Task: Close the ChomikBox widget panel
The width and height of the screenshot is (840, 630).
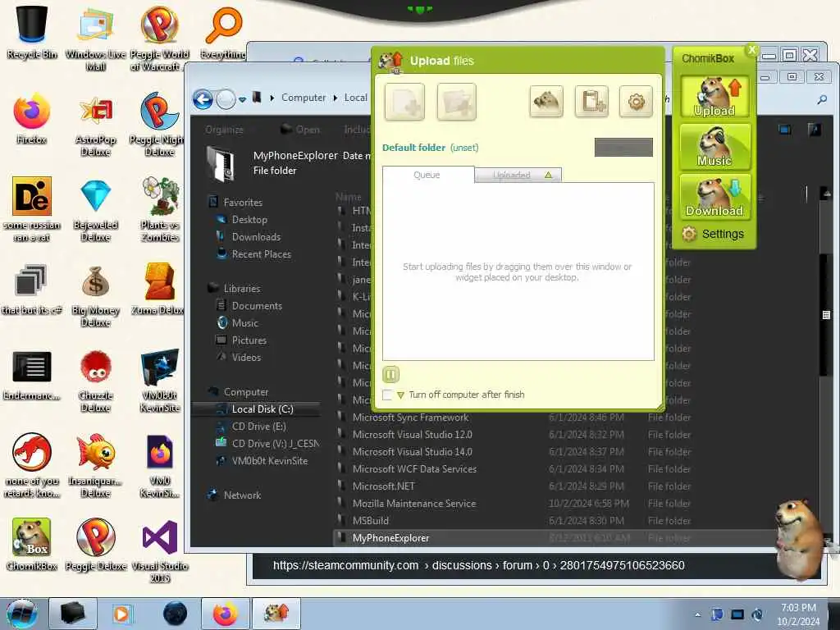Action: [751, 50]
